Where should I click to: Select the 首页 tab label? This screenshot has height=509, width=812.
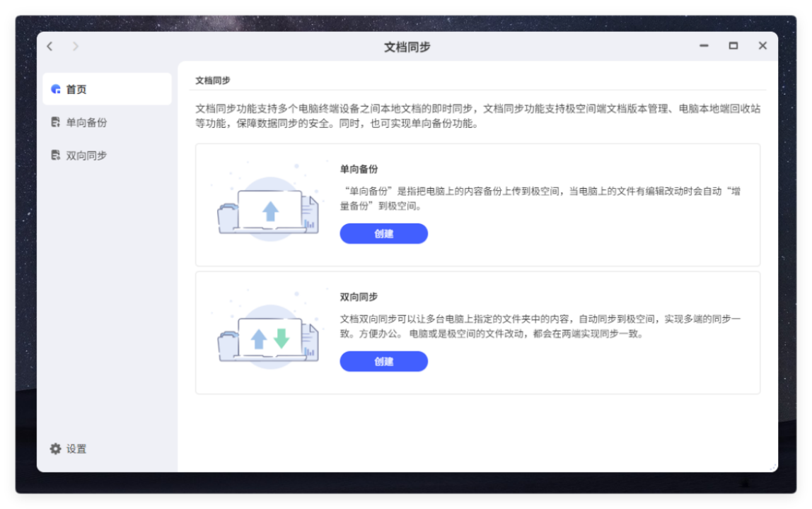(76, 90)
